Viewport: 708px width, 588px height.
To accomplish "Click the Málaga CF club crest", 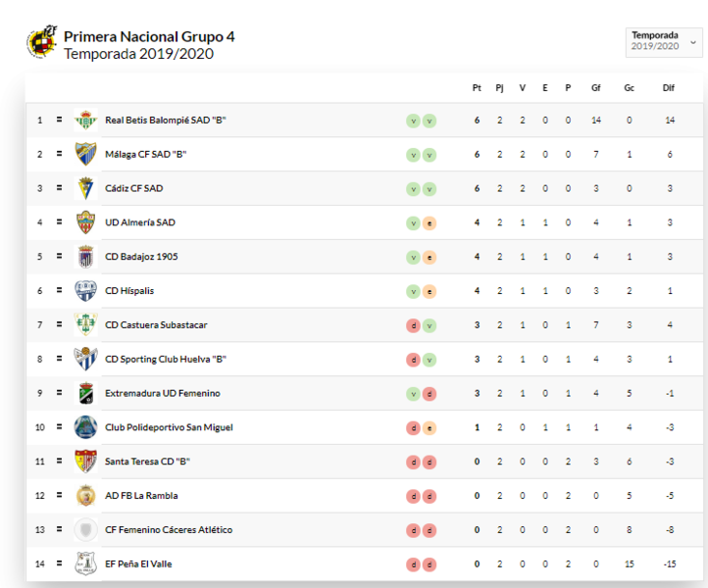I will click(85, 154).
